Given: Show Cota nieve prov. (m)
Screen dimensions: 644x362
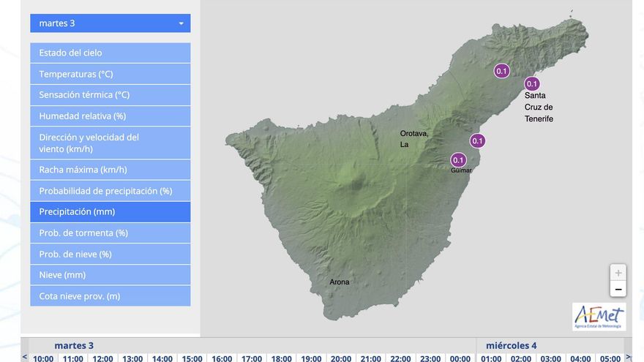Looking at the screenshot, I should pos(110,296).
